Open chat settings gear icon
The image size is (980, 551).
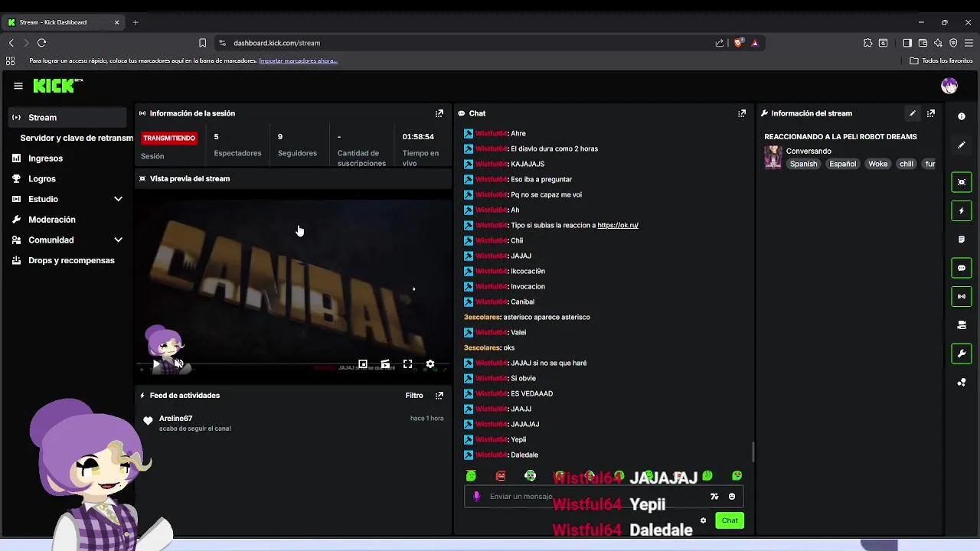tap(703, 520)
